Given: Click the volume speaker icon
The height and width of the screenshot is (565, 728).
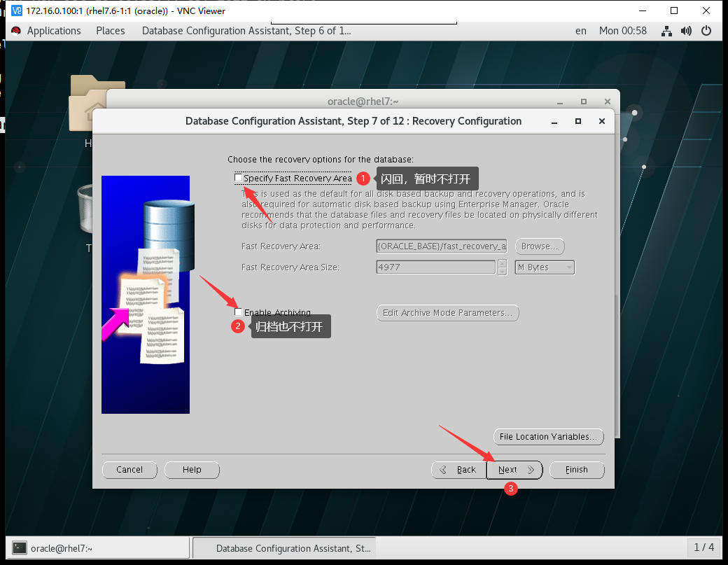Looking at the screenshot, I should click(x=686, y=31).
